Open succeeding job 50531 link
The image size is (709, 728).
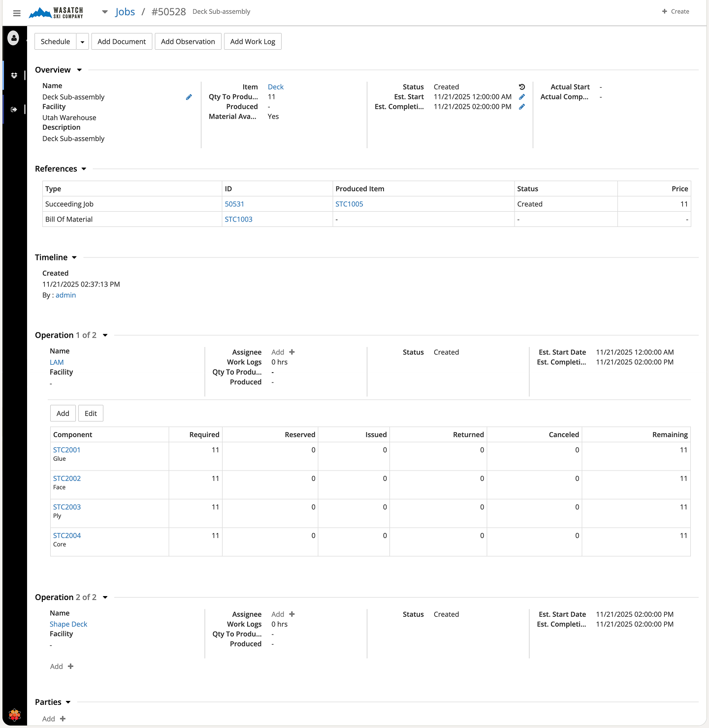[234, 204]
